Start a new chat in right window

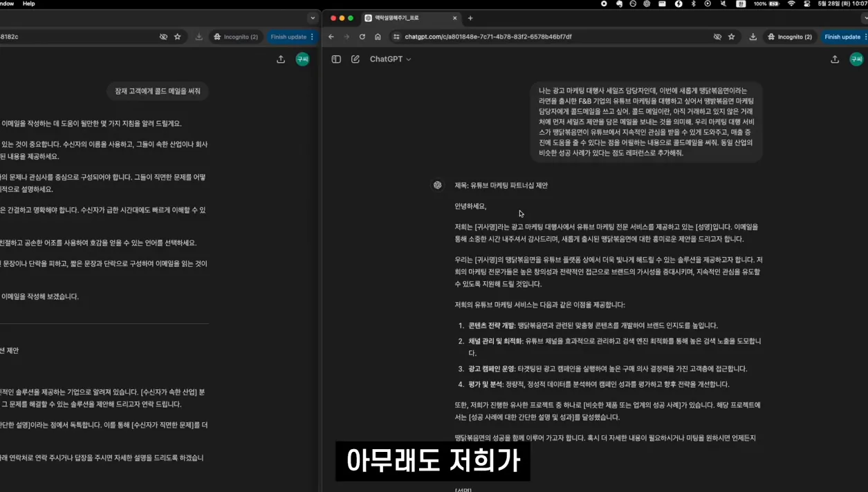tap(355, 59)
